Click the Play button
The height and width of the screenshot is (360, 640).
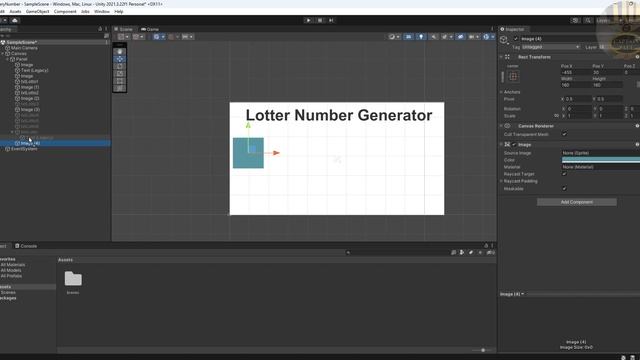point(308,20)
